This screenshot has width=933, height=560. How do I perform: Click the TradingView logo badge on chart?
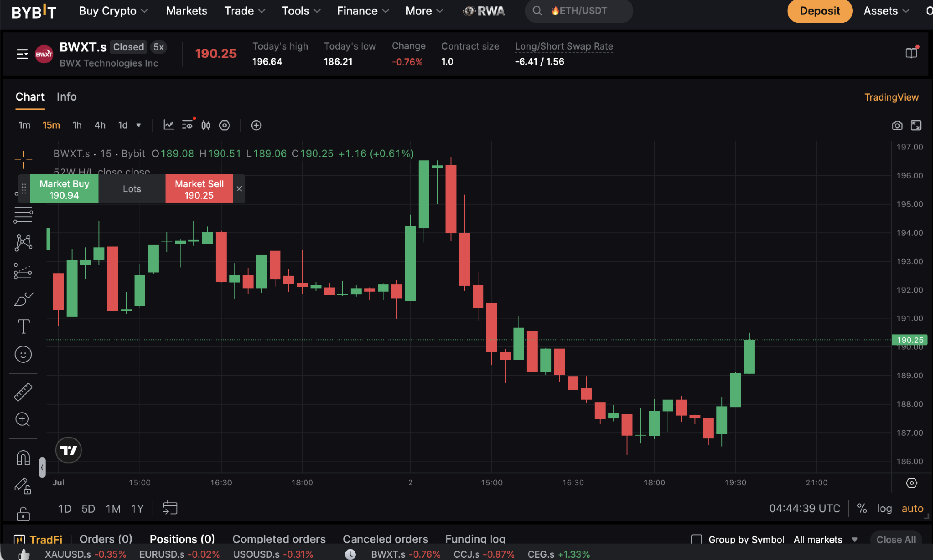68,450
